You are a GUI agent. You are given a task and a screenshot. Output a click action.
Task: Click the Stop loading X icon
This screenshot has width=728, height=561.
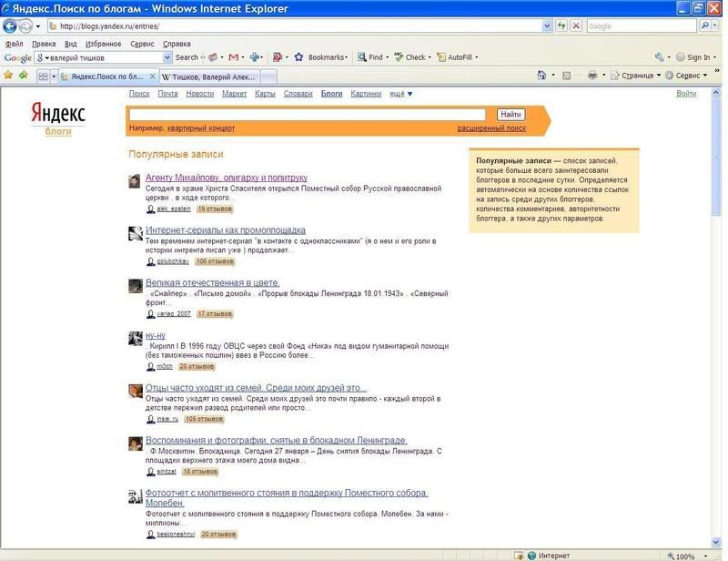[576, 26]
